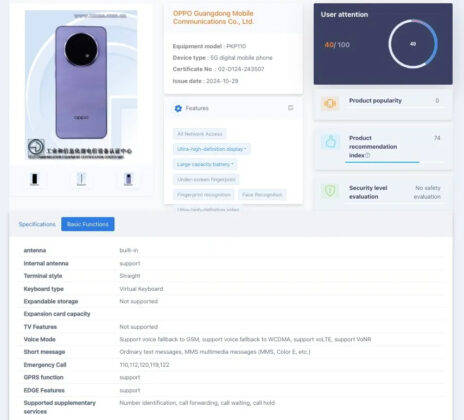Image resolution: width=464 pixels, height=420 pixels.
Task: Click the Product popularity megaphone icon
Action: pos(330,104)
